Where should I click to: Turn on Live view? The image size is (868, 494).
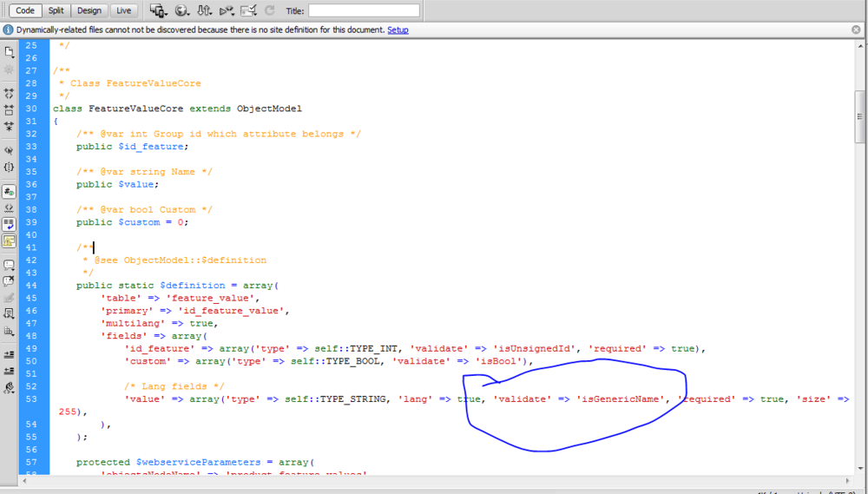point(123,10)
